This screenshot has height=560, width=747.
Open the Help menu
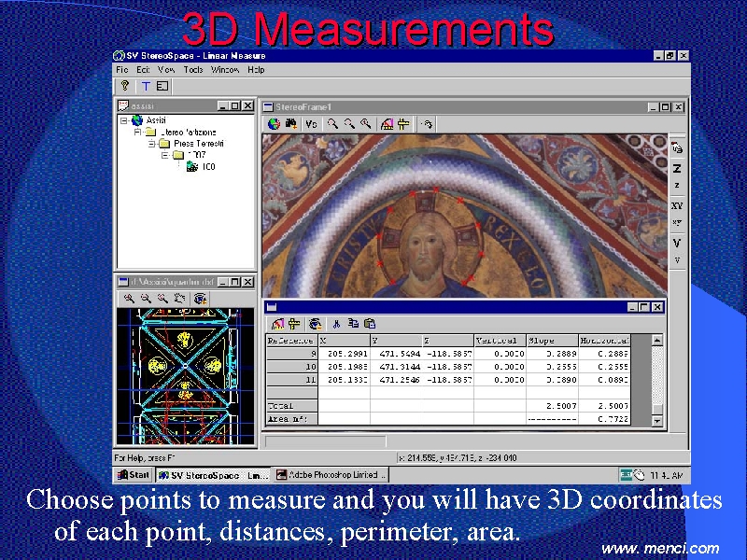coord(256,69)
